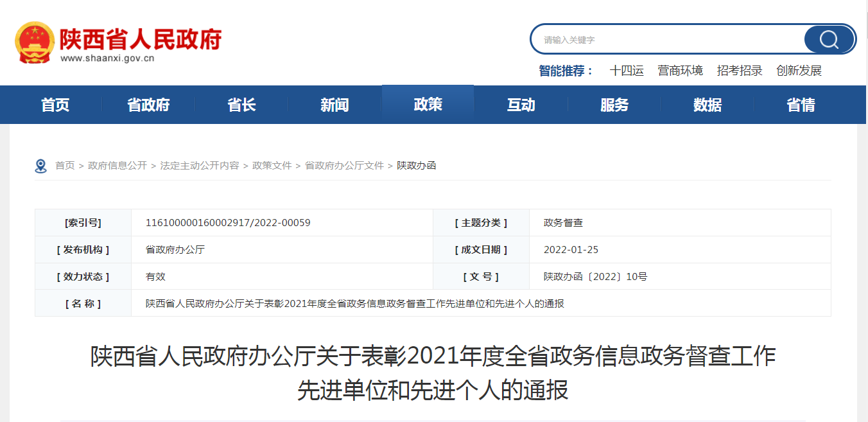The height and width of the screenshot is (422, 868).
Task: Open the 政策 navigation tab
Action: [x=428, y=104]
